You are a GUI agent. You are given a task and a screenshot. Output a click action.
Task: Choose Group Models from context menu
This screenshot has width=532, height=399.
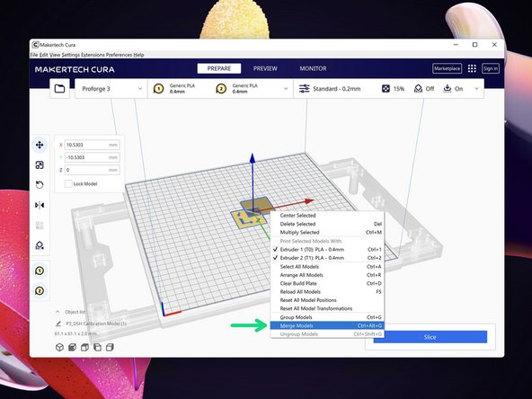click(x=327, y=317)
